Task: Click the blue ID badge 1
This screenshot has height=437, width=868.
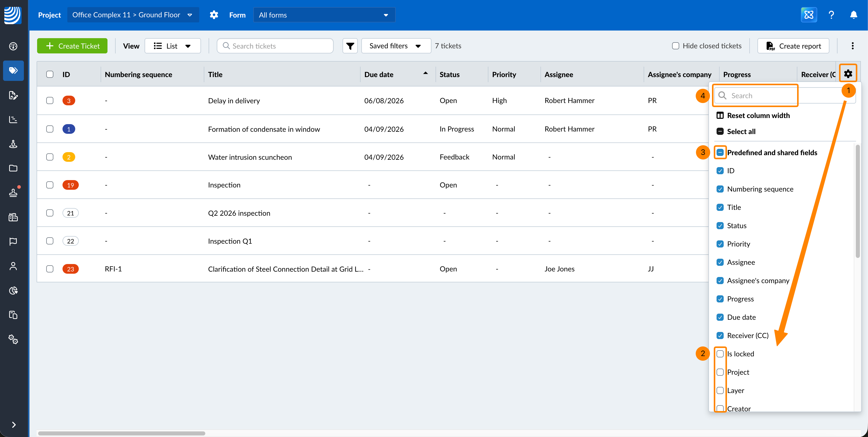Action: point(69,129)
